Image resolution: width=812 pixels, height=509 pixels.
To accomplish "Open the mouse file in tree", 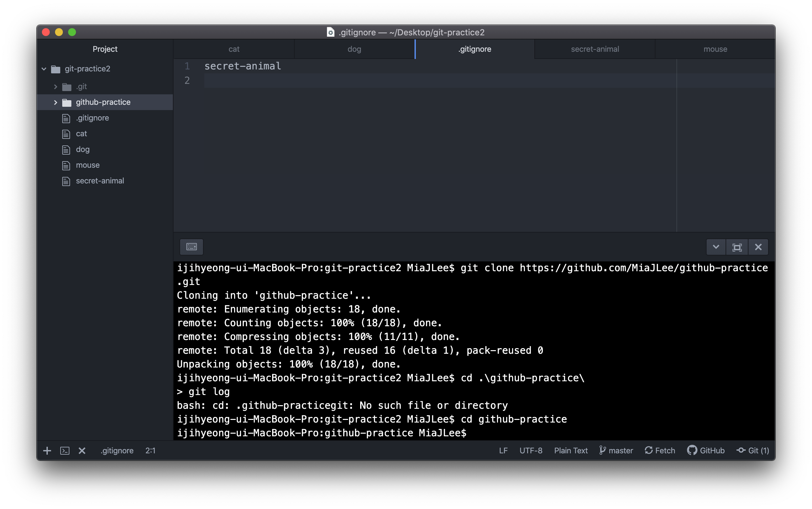I will coord(87,165).
